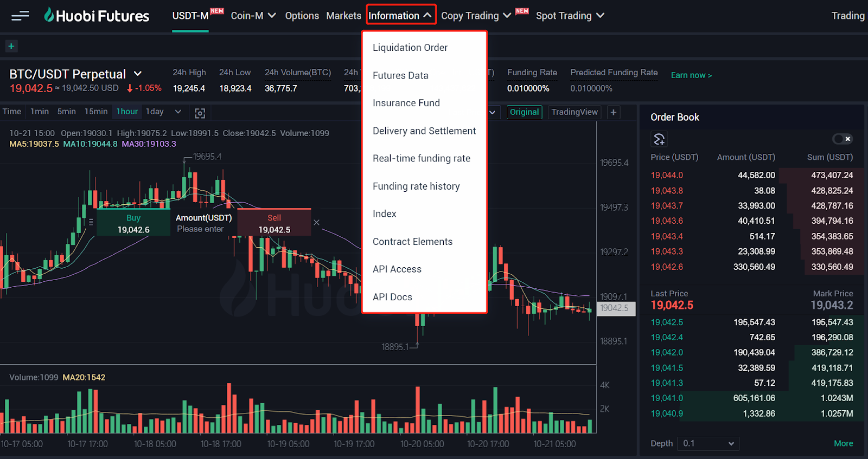Select bid price 19,040.9
The image size is (868, 459).
(667, 413)
